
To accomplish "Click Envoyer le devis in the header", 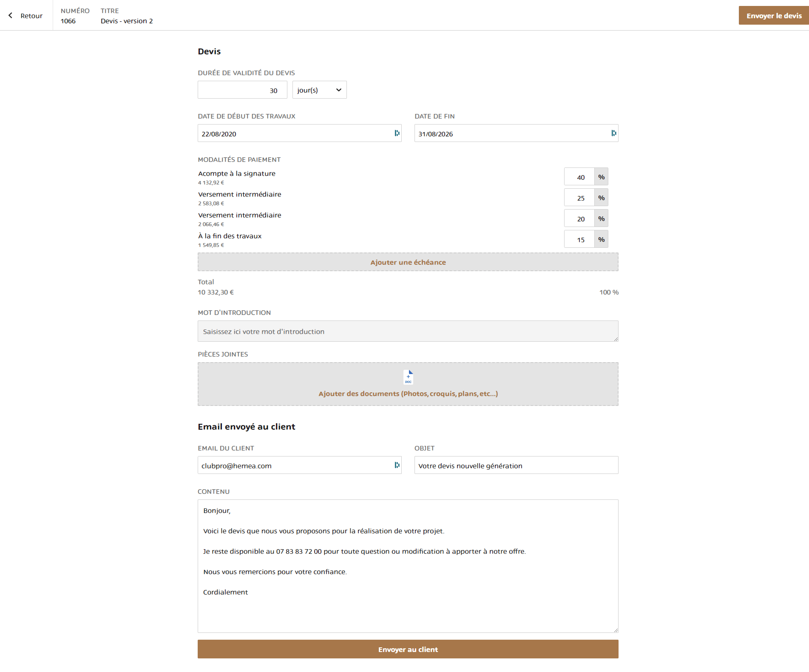I will tap(774, 15).
